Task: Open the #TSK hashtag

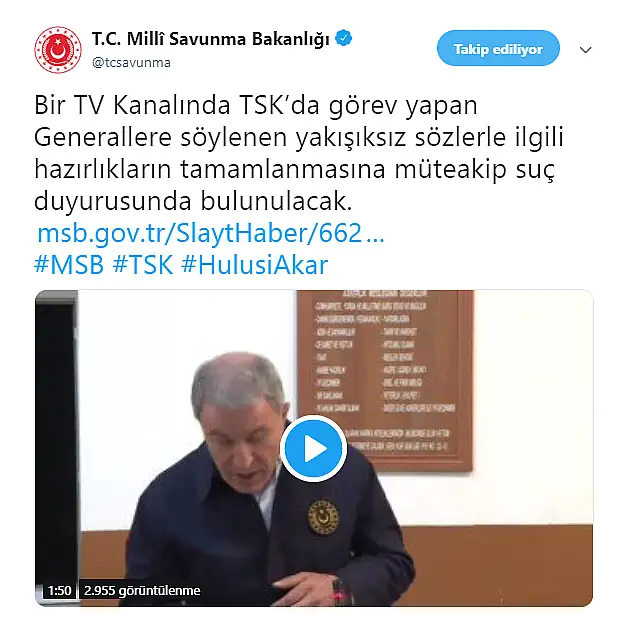Action: pos(143,265)
